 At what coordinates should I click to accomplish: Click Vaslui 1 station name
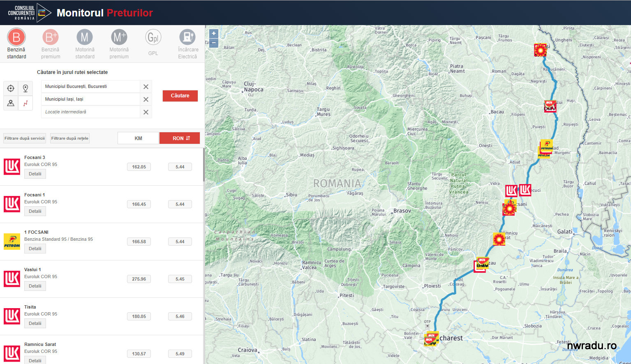pos(32,270)
